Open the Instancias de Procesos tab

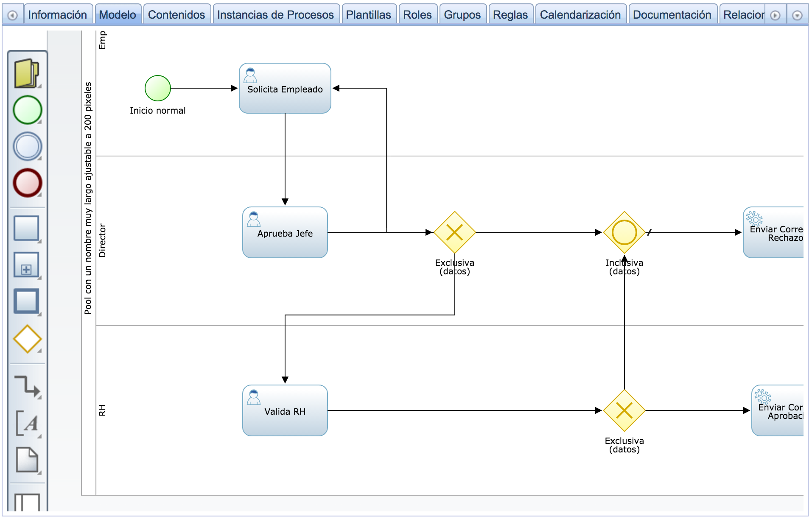(276, 15)
